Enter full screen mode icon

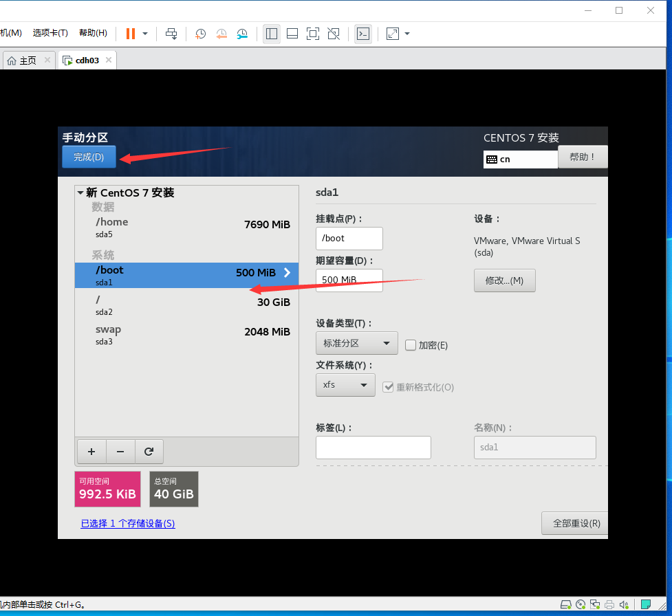coord(313,34)
